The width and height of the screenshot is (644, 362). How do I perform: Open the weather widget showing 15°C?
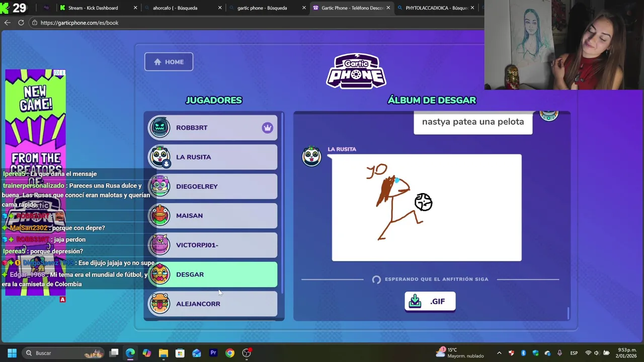[459, 353]
